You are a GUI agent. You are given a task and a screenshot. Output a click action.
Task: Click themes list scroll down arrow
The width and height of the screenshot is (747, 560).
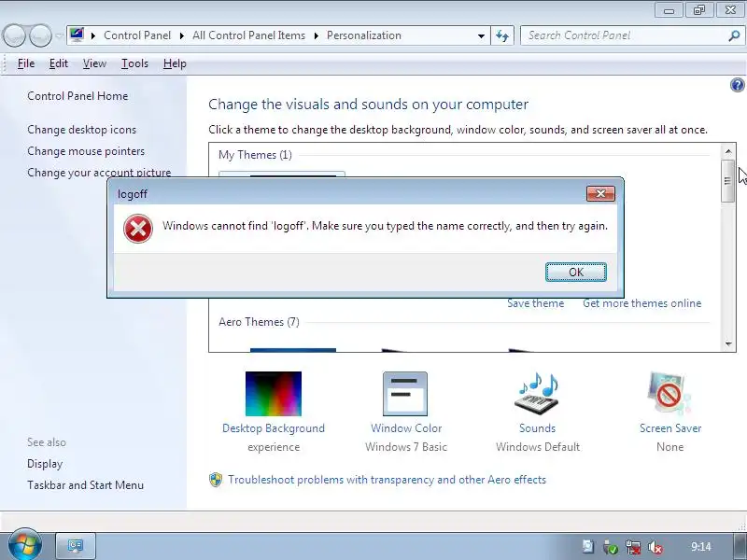[x=728, y=343]
